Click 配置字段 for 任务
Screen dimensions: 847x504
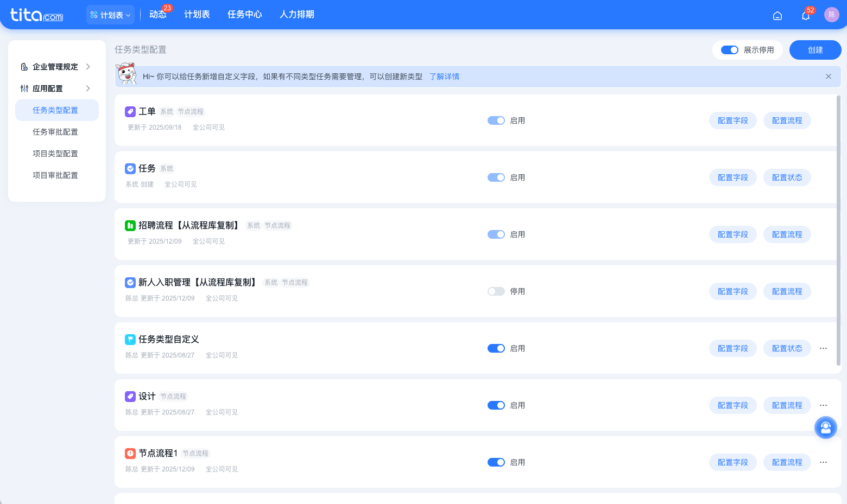click(733, 177)
